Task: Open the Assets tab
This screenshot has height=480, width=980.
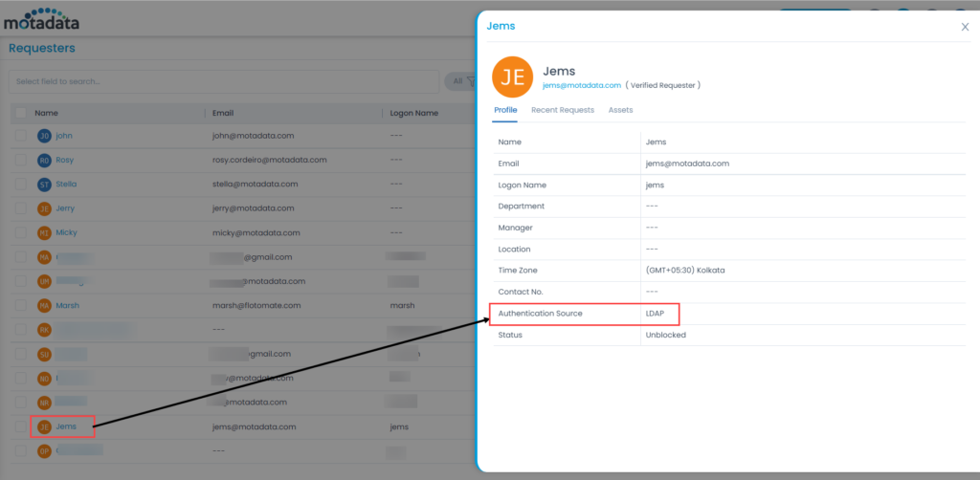Action: (x=620, y=110)
